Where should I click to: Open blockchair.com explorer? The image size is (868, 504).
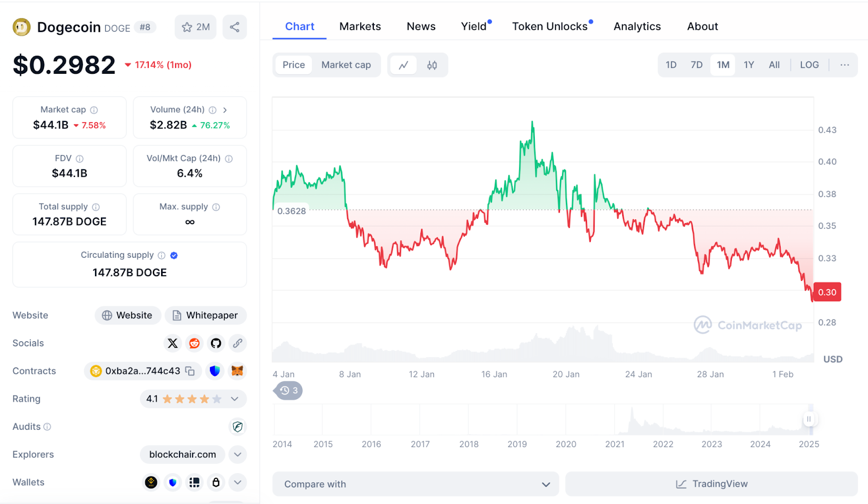[183, 455]
